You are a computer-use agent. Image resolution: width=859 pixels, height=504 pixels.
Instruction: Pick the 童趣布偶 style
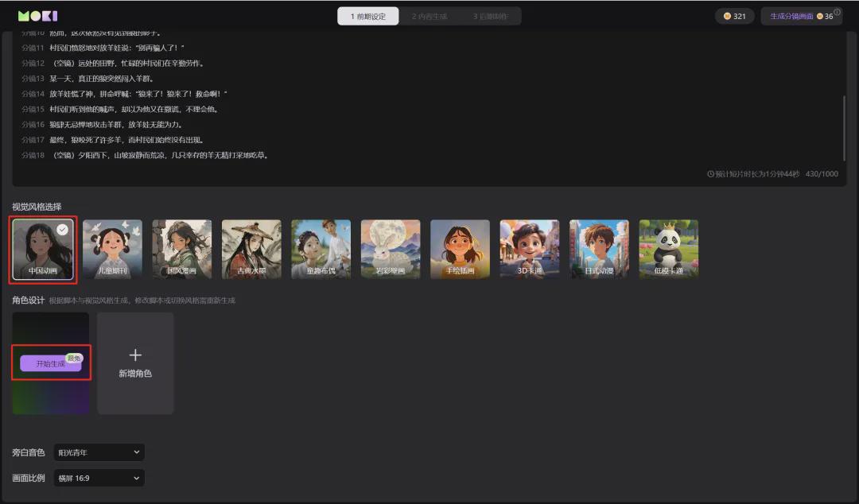tap(321, 248)
